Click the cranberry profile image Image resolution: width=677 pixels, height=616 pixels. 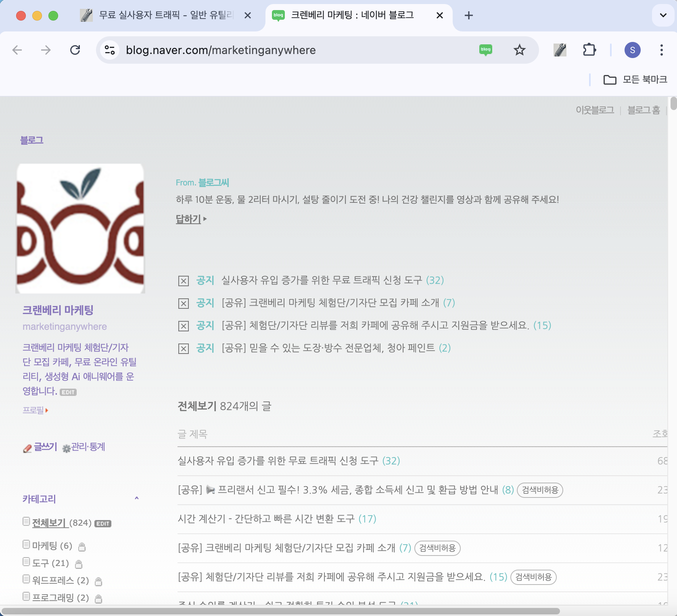(80, 228)
